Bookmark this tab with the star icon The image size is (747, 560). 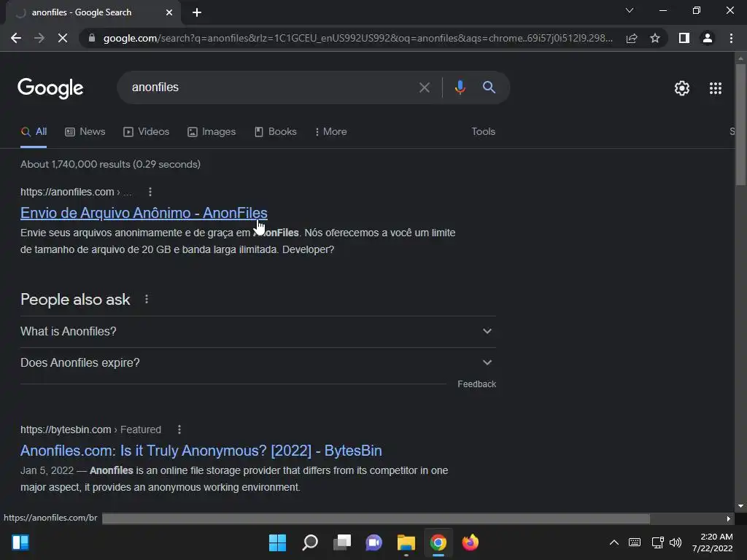tap(655, 38)
